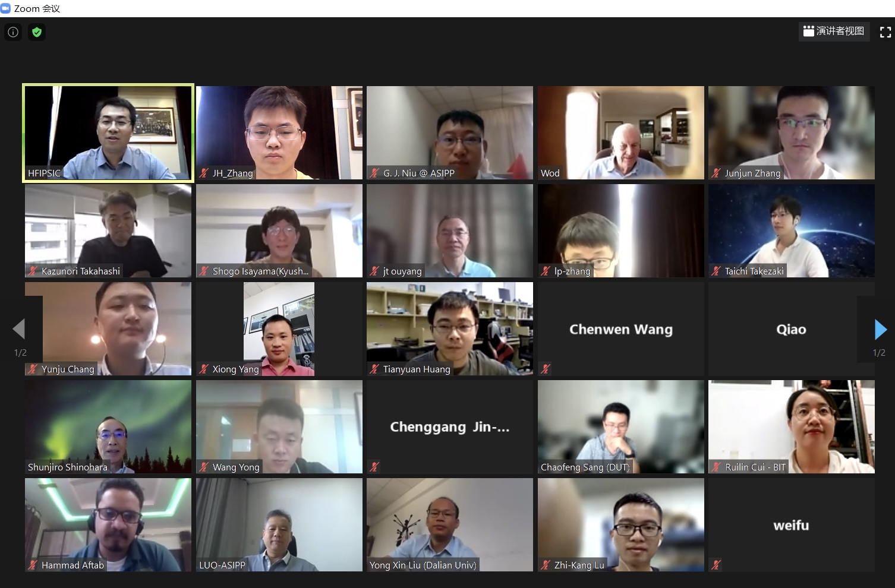This screenshot has height=588, width=895.
Task: Select Hammad Aftab's video tile
Action: [108, 524]
